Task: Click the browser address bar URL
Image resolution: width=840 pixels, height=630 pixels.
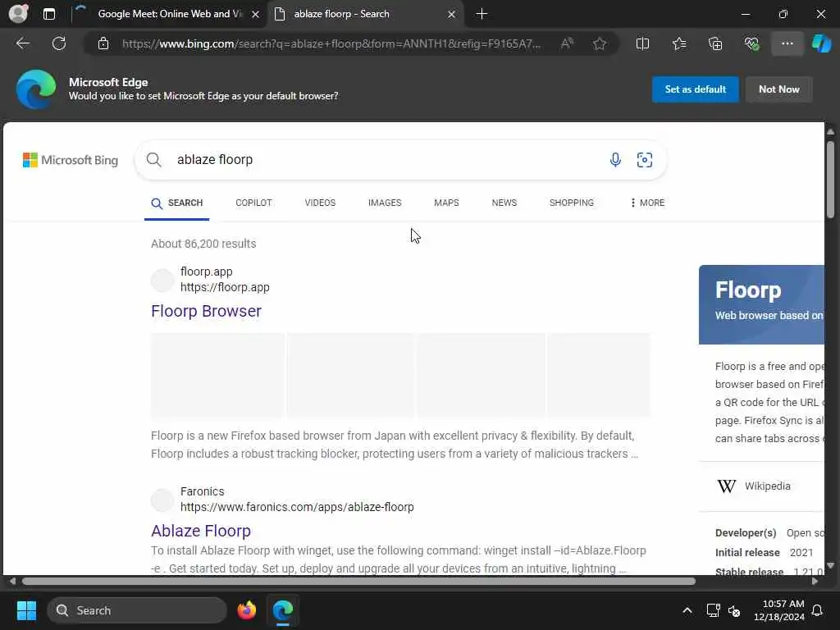Action: click(331, 43)
